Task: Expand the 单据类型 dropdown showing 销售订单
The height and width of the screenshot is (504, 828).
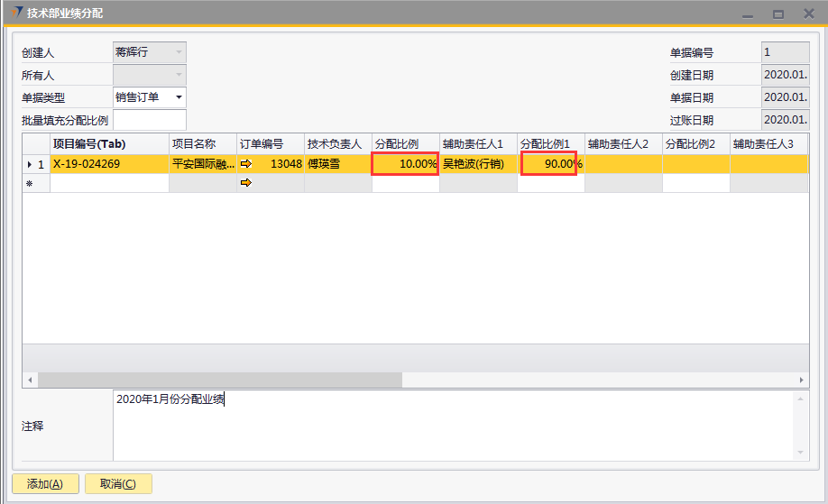Action: click(x=179, y=97)
